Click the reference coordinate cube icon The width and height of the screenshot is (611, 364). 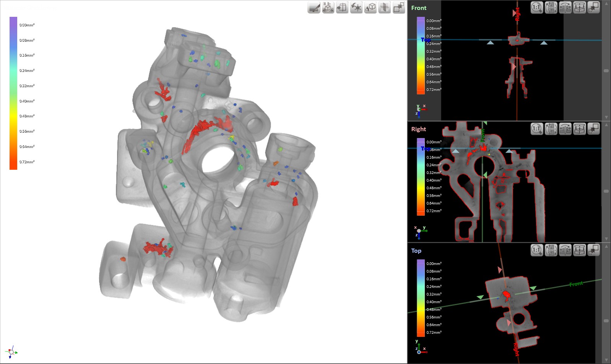[x=328, y=8]
